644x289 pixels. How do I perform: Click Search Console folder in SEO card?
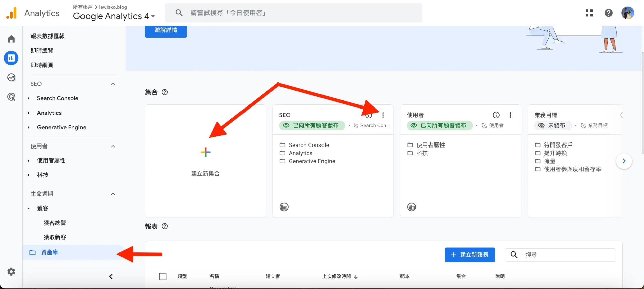[304, 145]
